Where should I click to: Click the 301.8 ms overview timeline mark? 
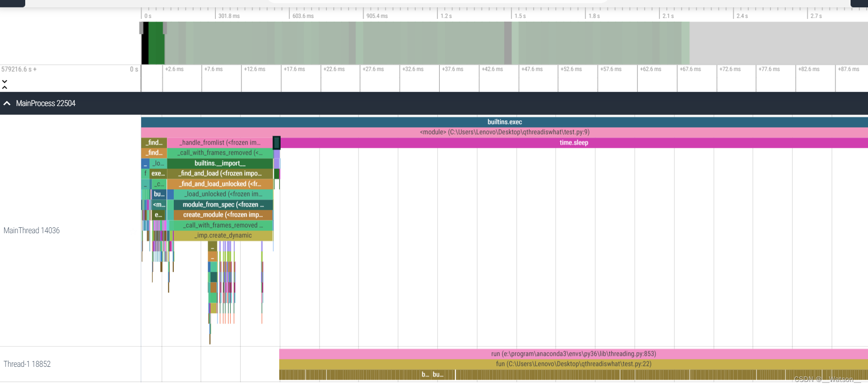tap(229, 16)
